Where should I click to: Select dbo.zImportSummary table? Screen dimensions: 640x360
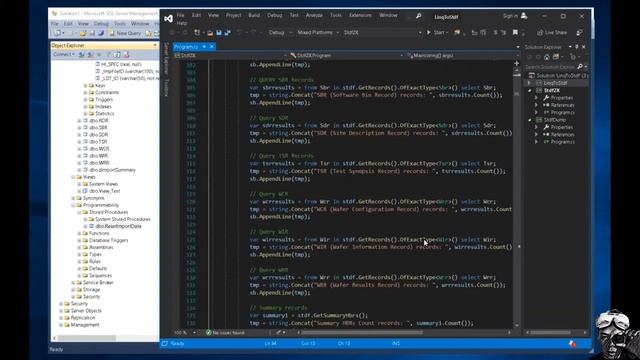pos(112,170)
